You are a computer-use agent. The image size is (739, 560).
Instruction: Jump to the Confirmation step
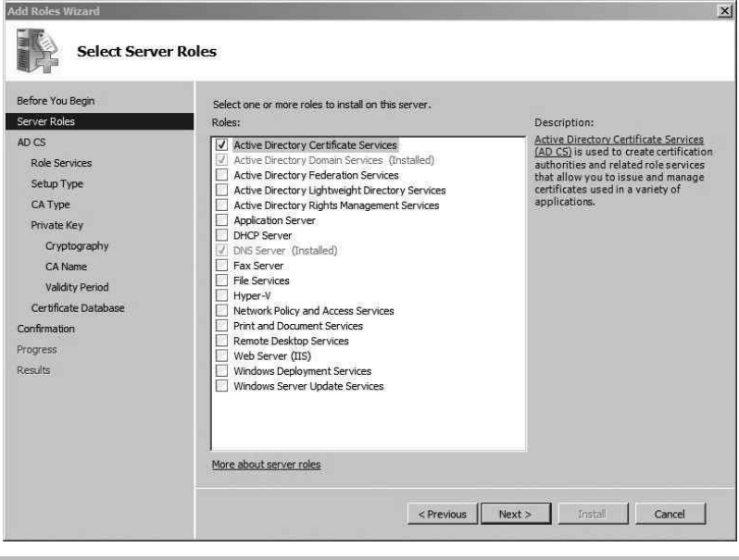(x=45, y=329)
